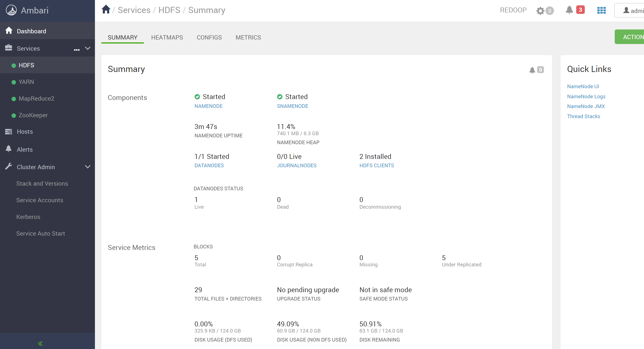Go to home via breadcrumb house icon
This screenshot has height=349, width=644.
pyautogui.click(x=106, y=9)
